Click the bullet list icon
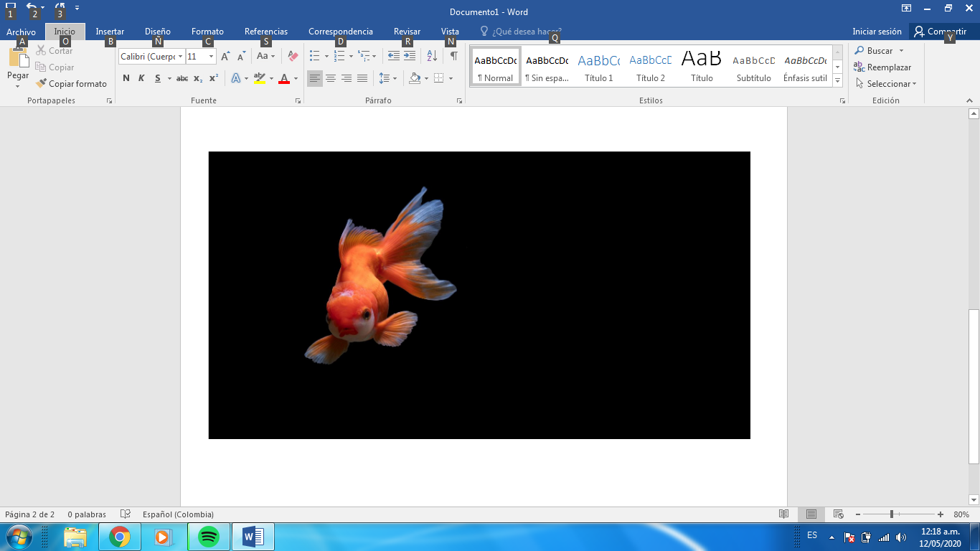The width and height of the screenshot is (980, 551). click(x=314, y=56)
